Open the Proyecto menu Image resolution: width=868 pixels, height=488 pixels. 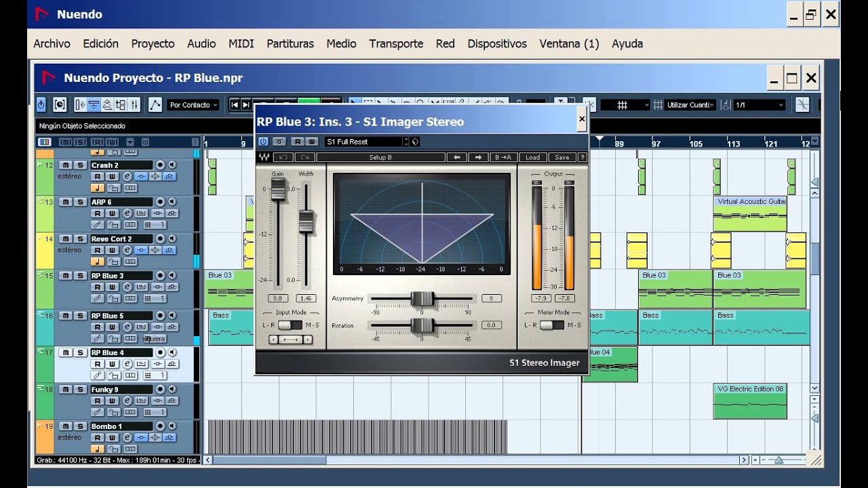[153, 43]
